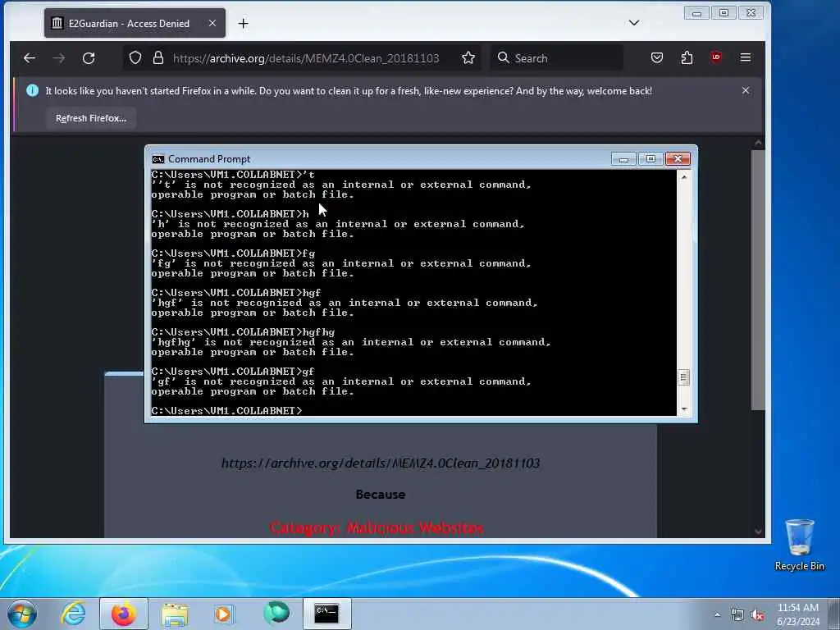Close the E2Guardian Access Denied tab

click(x=212, y=24)
